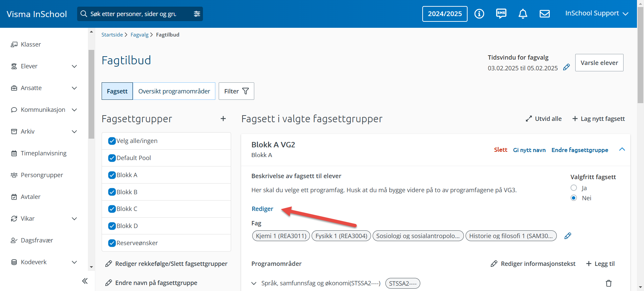Click Gi nytt navn link
644x291 pixels.
click(x=529, y=150)
